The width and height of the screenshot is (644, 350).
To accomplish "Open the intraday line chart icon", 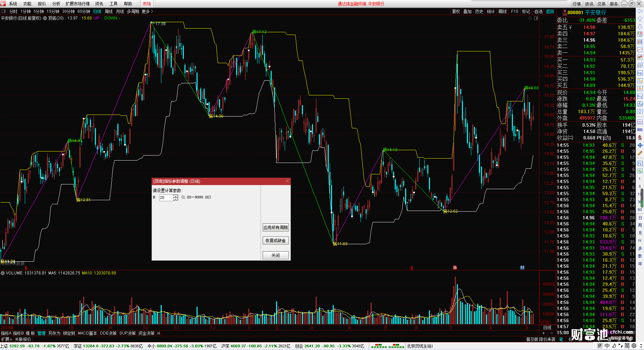I will [640, 49].
